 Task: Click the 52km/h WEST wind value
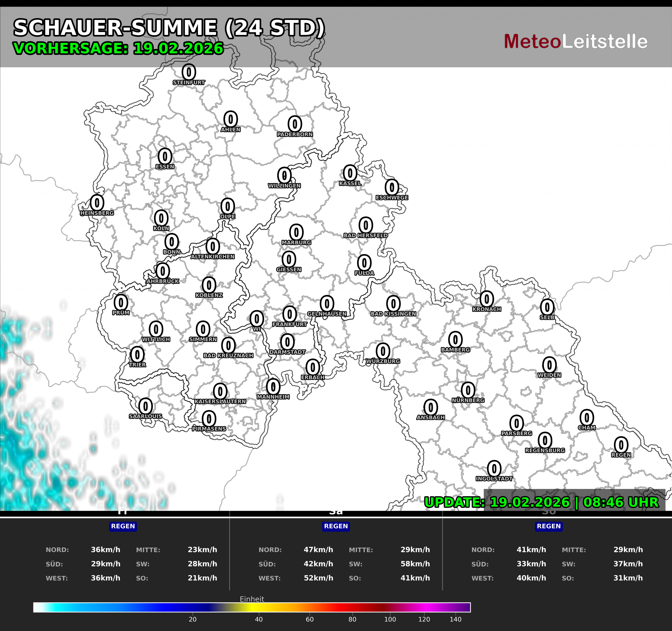tap(318, 578)
